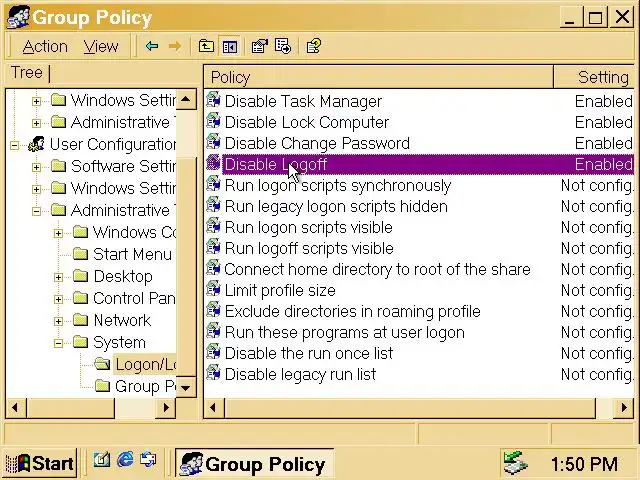
Task: Open the Properties toolbar icon
Action: [x=260, y=46]
